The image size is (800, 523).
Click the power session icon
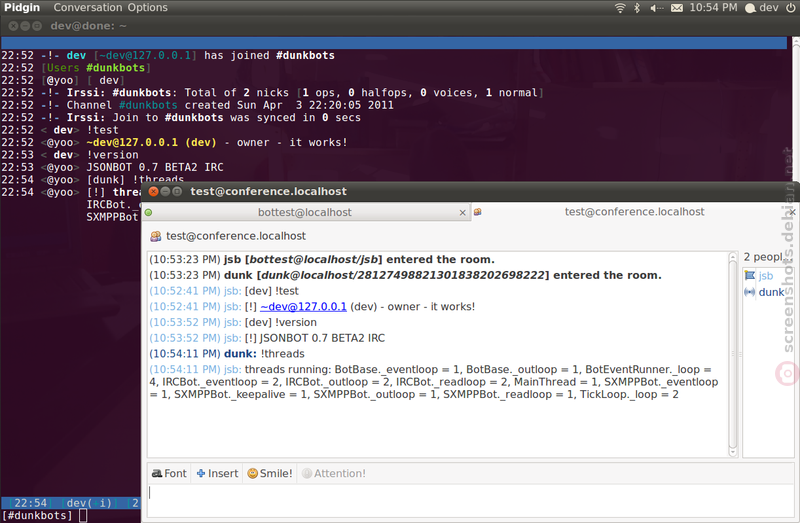(791, 8)
